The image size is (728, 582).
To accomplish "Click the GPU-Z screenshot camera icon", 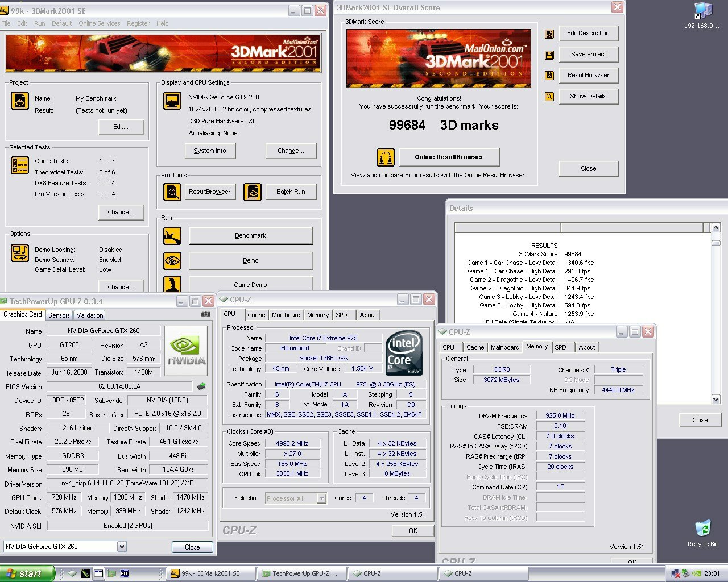I will pos(205,314).
